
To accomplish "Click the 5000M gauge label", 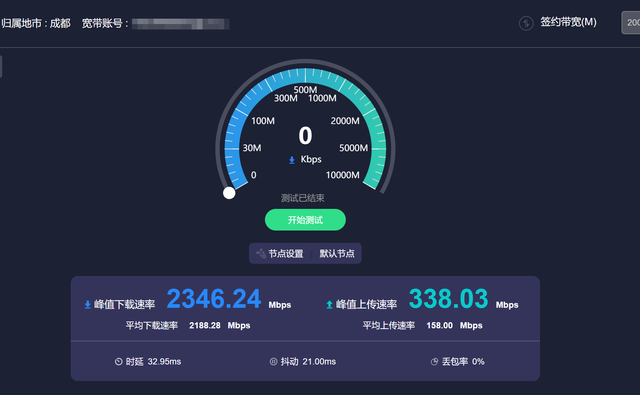I will (353, 148).
